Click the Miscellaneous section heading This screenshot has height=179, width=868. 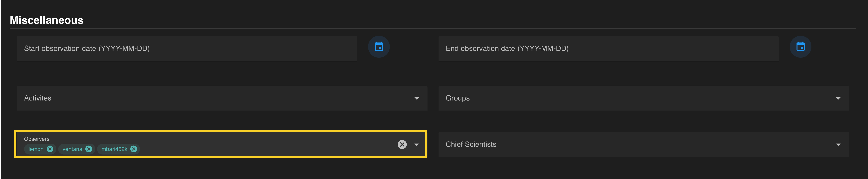tap(46, 20)
